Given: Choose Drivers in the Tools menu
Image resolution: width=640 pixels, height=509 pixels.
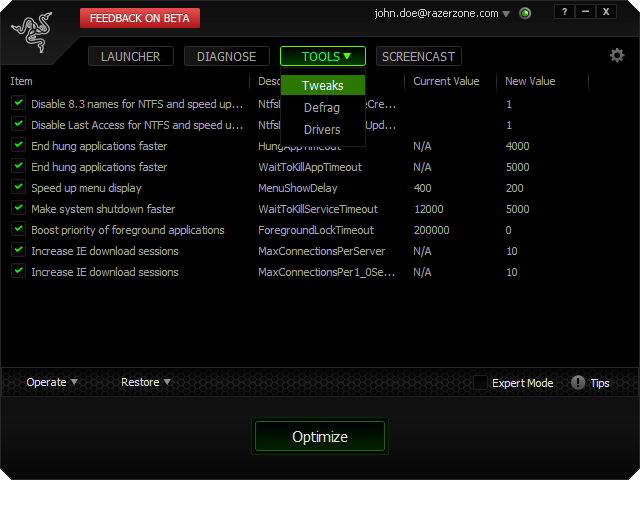Looking at the screenshot, I should tap(322, 130).
